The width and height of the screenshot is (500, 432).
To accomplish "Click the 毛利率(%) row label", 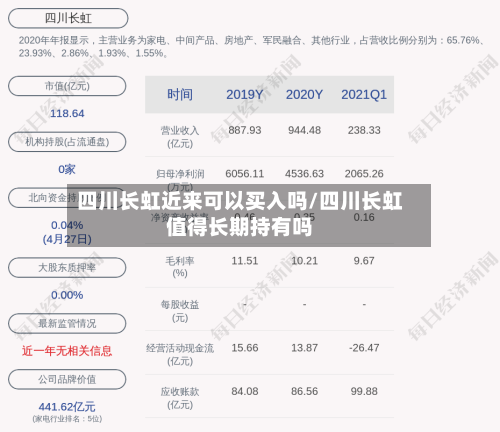I will (x=180, y=267).
